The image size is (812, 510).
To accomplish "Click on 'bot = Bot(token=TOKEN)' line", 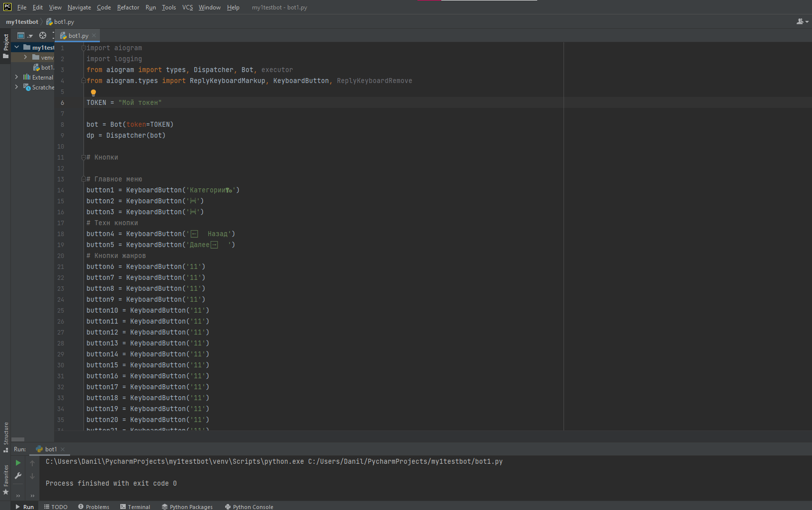I will tap(130, 125).
